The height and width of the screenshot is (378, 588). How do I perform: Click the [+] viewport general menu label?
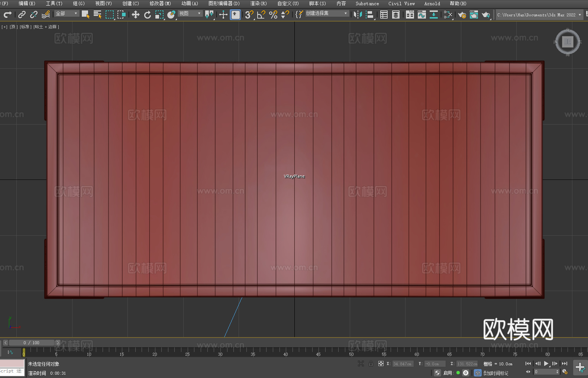click(x=4, y=27)
